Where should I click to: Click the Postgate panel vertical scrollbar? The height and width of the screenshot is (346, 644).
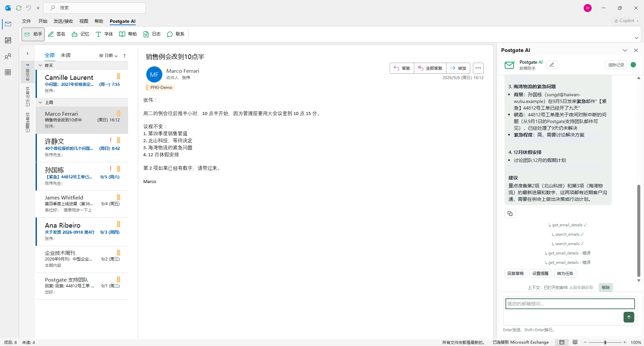tap(639, 231)
